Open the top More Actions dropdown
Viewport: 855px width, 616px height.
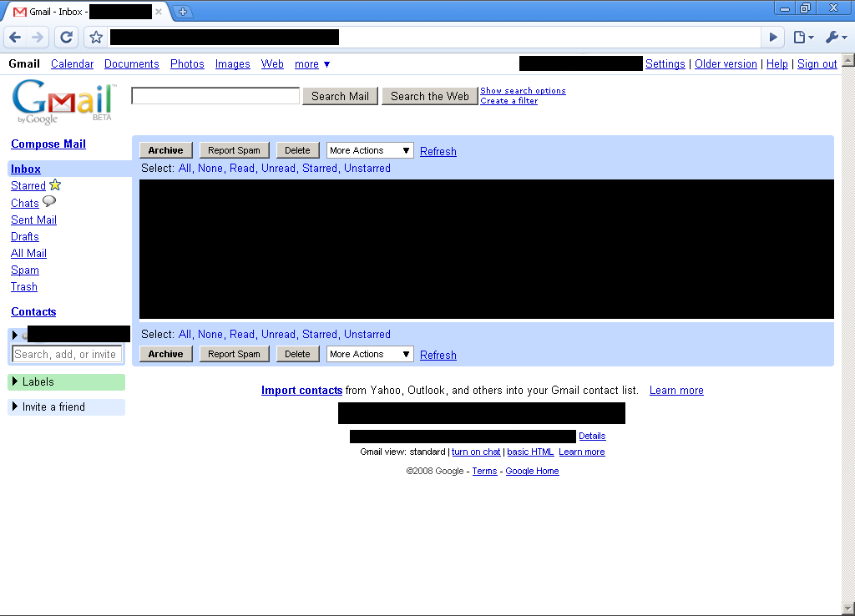point(370,150)
